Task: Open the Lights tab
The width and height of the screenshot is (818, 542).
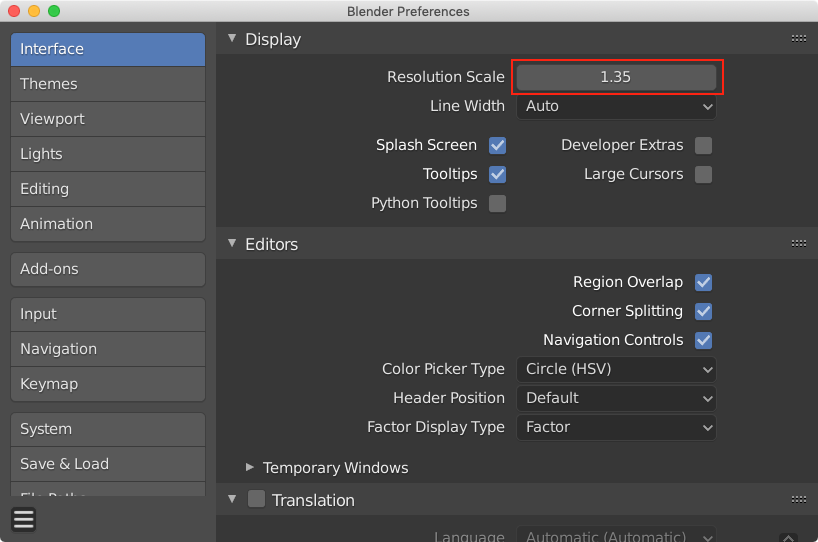Action: [108, 154]
